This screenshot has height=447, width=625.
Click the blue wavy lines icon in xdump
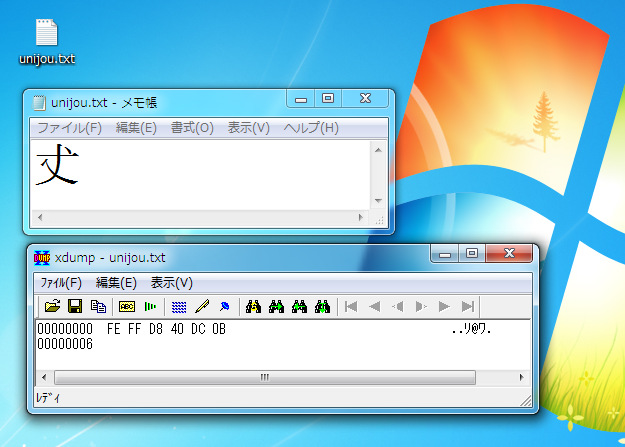point(179,307)
